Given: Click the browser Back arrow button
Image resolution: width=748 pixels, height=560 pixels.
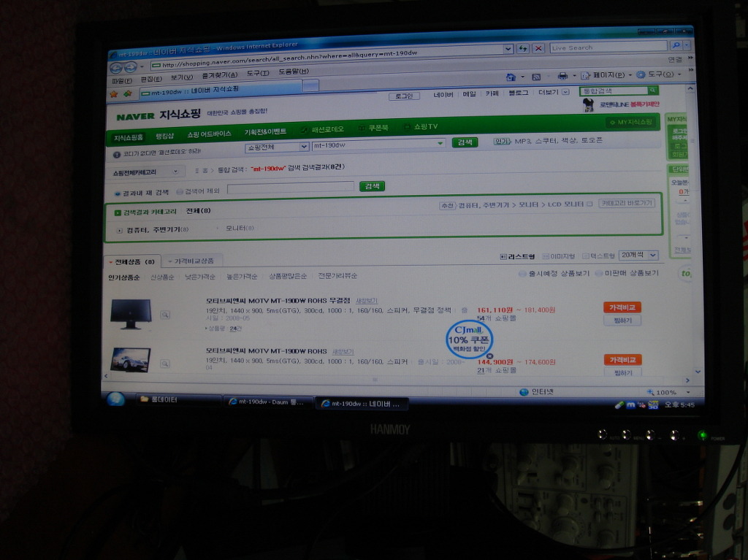Looking at the screenshot, I should point(116,68).
